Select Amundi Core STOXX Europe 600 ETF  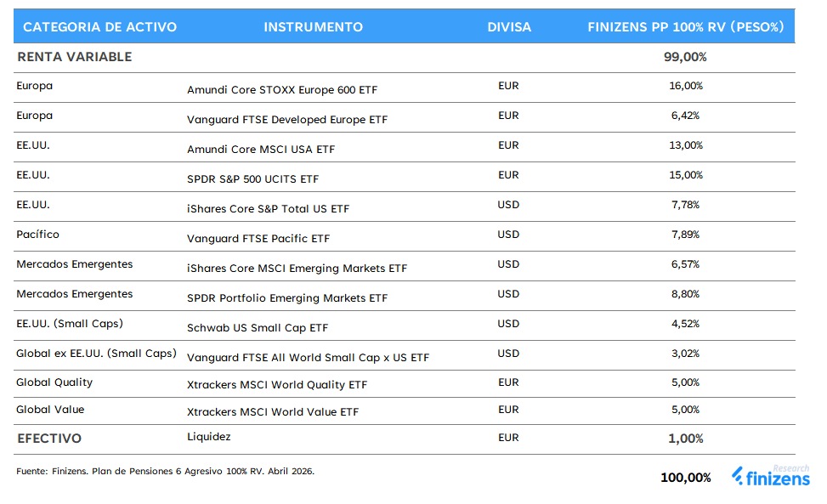pyautogui.click(x=282, y=90)
